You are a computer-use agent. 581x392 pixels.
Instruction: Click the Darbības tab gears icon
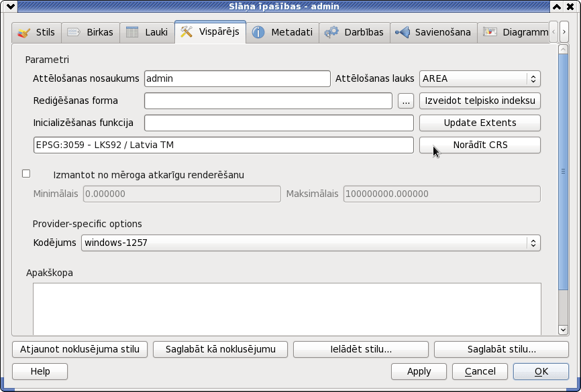(x=331, y=33)
